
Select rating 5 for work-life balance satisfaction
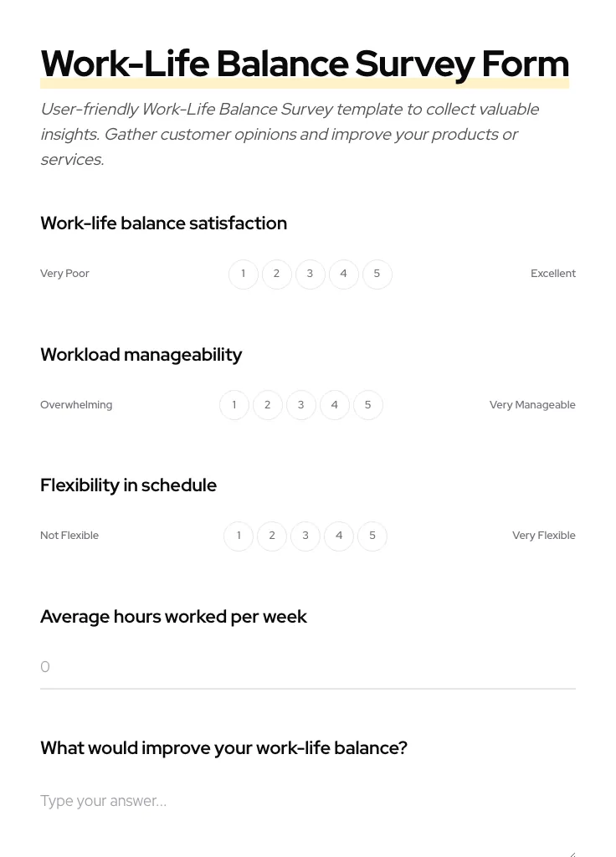click(377, 274)
